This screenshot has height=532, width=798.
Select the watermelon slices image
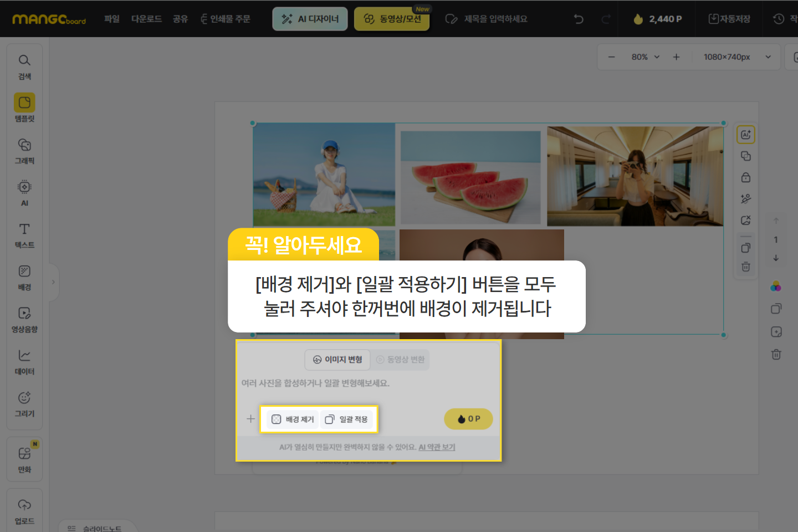(470, 178)
